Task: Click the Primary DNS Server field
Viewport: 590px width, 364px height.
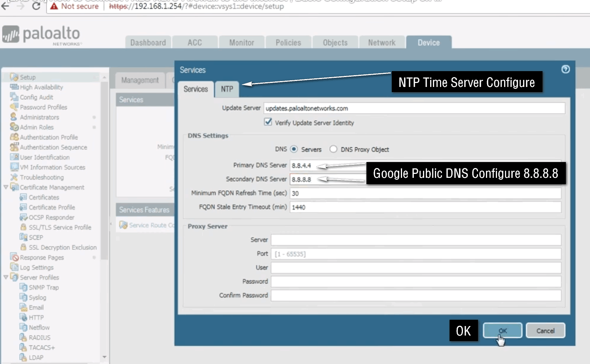Action: (425, 166)
